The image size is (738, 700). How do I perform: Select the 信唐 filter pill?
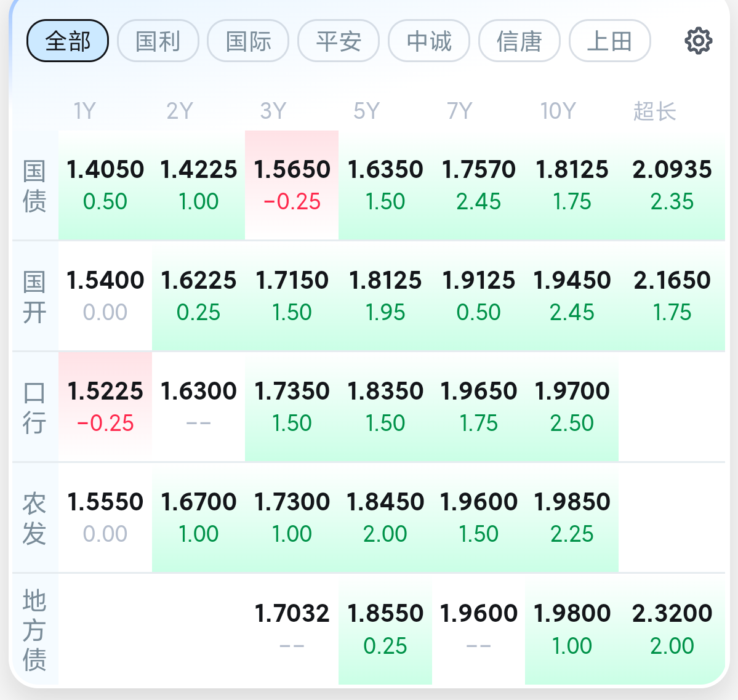519,41
